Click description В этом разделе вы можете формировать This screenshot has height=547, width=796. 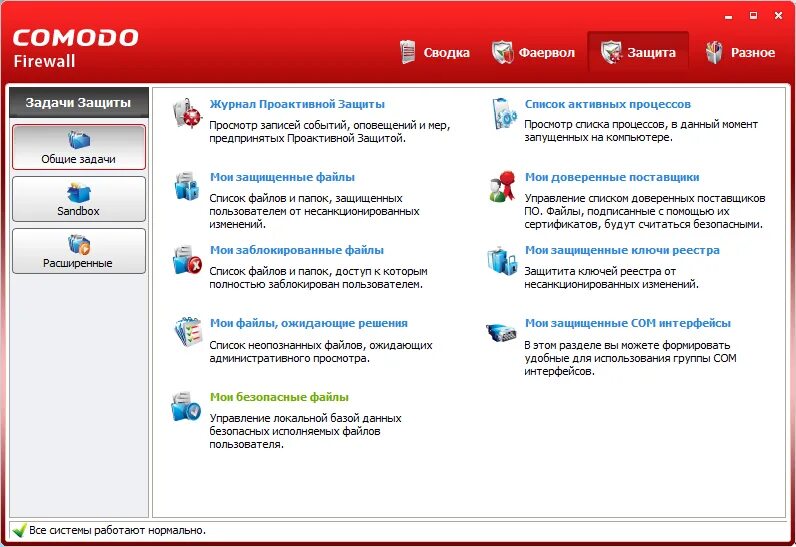[630, 358]
